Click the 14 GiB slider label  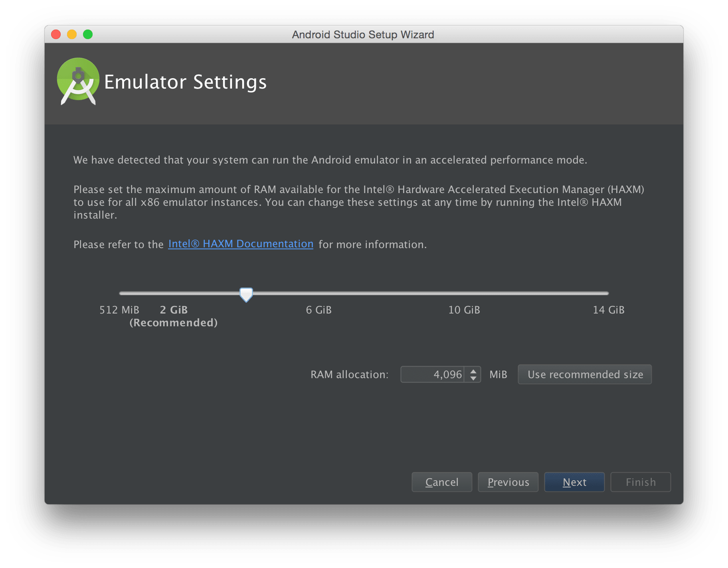tap(609, 310)
